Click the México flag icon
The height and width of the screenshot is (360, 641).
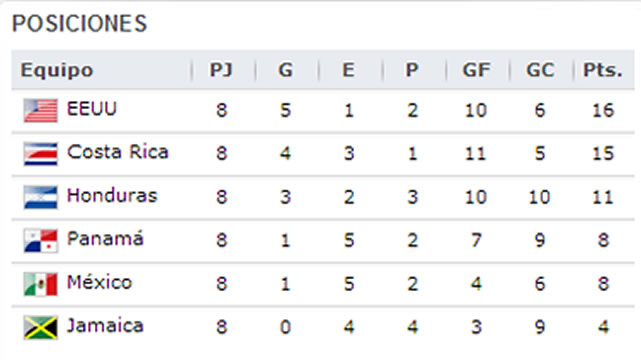[x=40, y=284]
